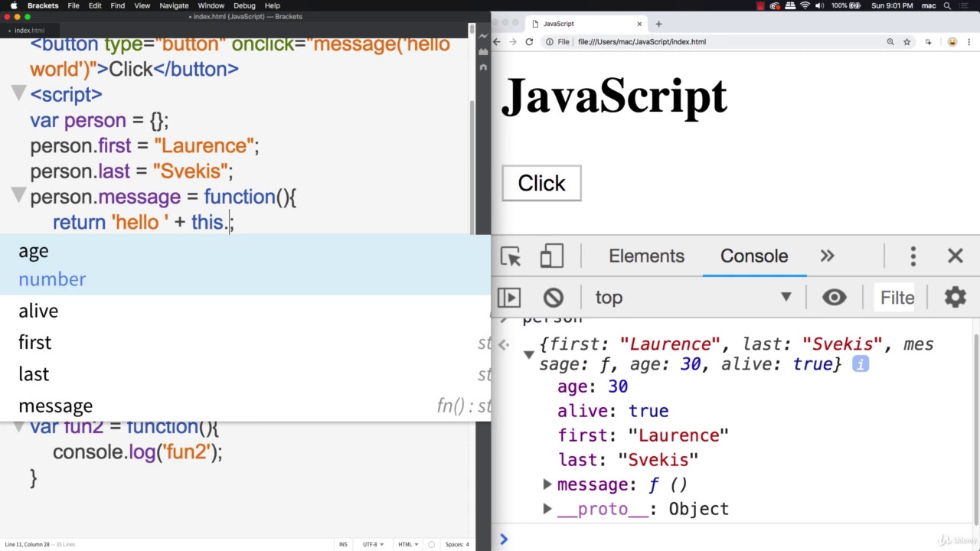Reload the Chrome page

pyautogui.click(x=529, y=42)
